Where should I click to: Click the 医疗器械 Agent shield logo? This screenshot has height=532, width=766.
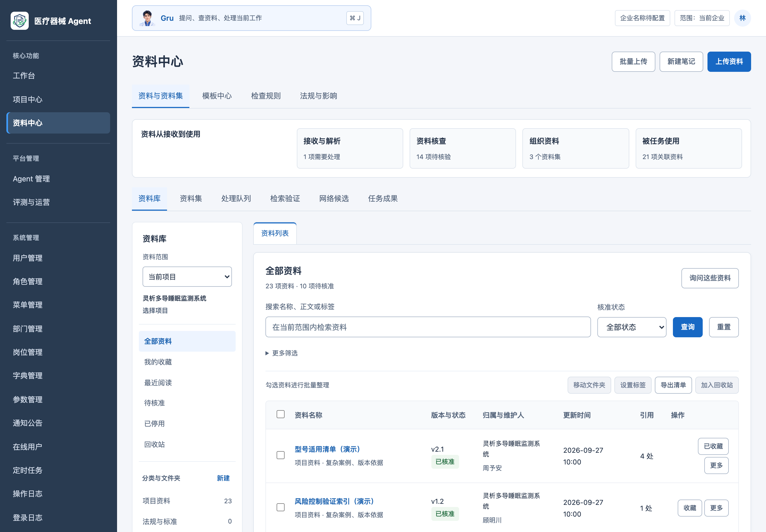tap(19, 21)
